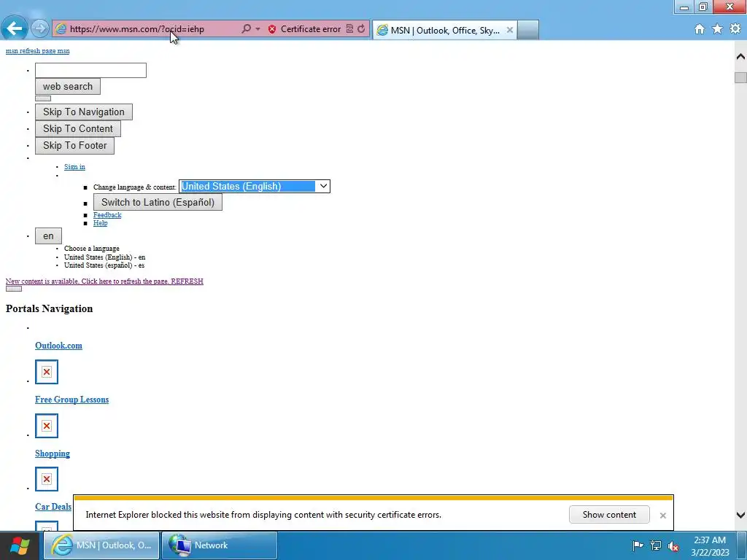Click broken image icon below Free Group Lessons
747x560 pixels.
point(47,426)
